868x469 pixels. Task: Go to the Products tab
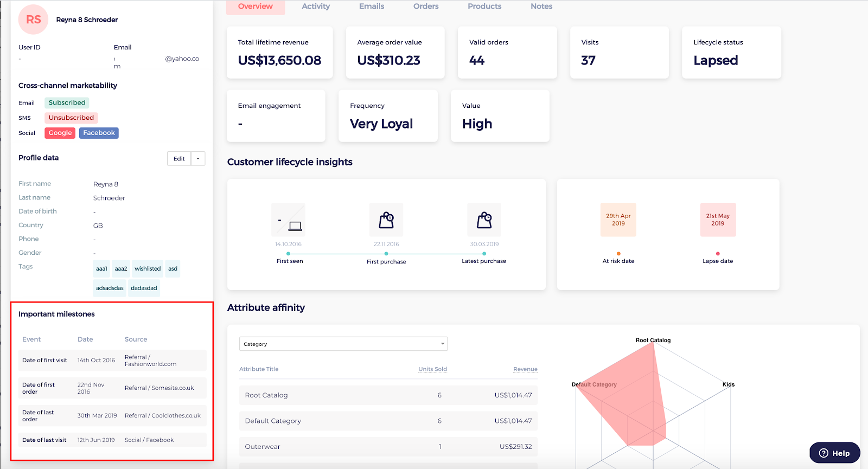[x=484, y=7]
